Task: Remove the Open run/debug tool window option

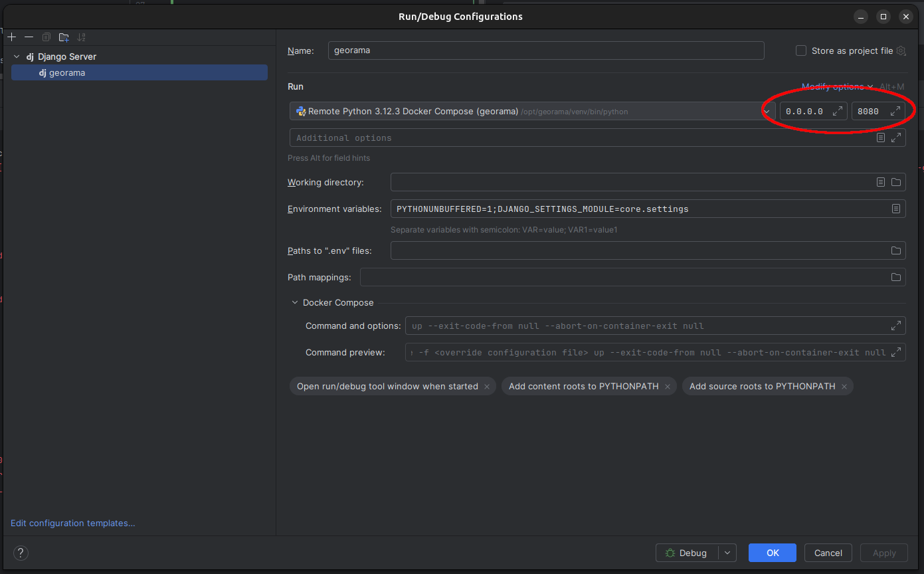Action: point(487,387)
